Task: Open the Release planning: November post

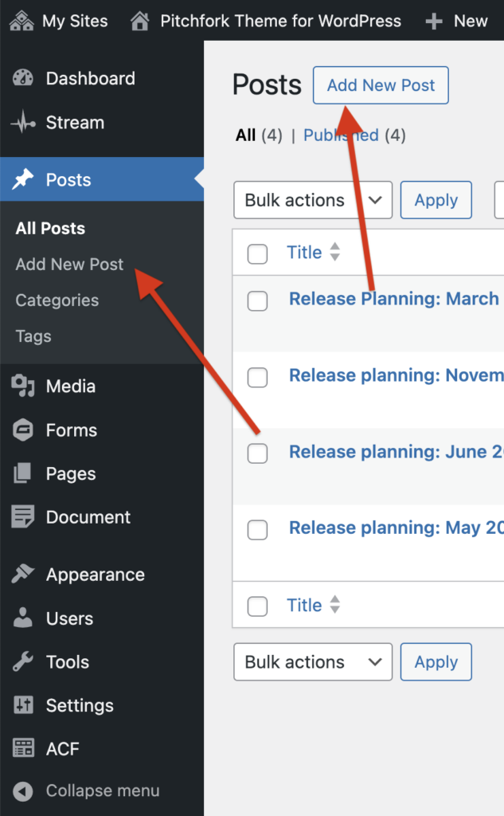Action: point(397,375)
